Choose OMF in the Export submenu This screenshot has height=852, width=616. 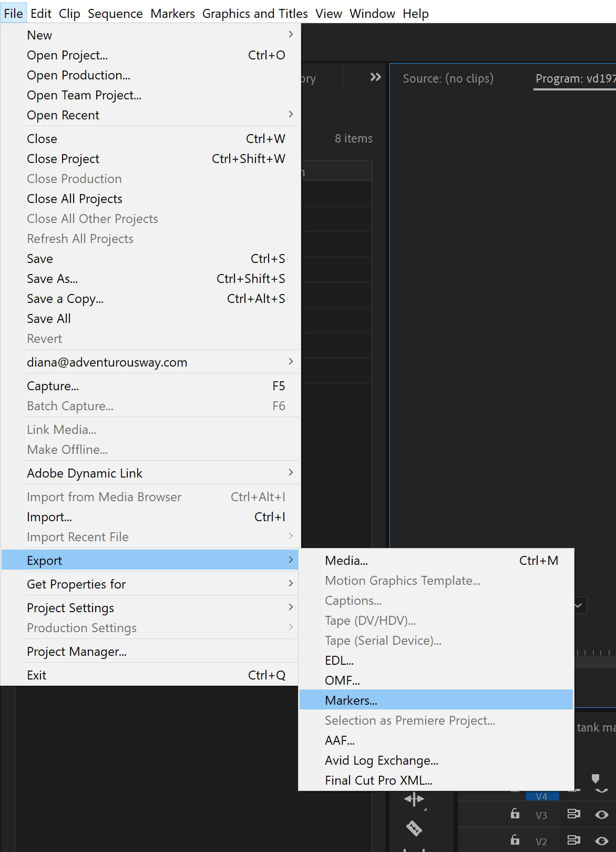coord(436,681)
